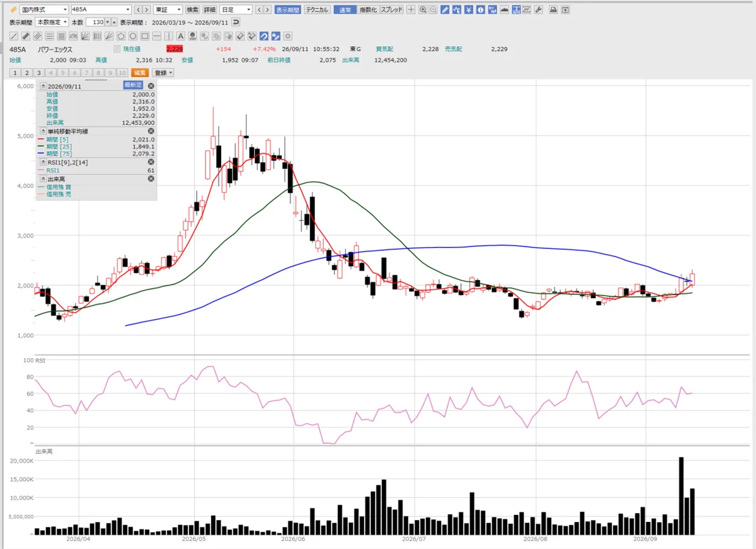Screen dimensions: 756x549
Task: Select the Fibonacci fan drawing tool
Action: point(85,36)
